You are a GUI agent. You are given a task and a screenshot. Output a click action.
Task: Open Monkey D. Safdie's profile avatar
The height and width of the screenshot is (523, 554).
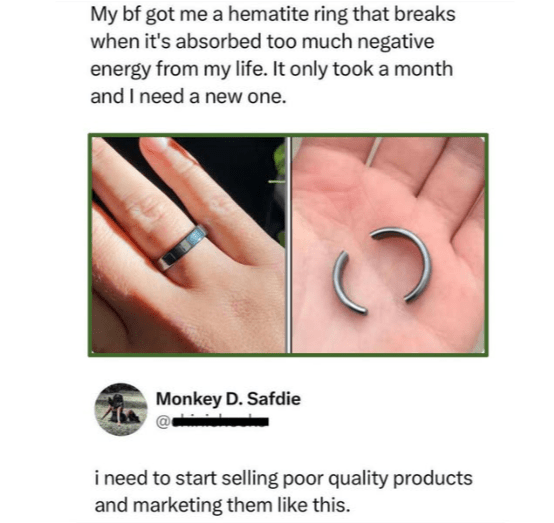[121, 409]
